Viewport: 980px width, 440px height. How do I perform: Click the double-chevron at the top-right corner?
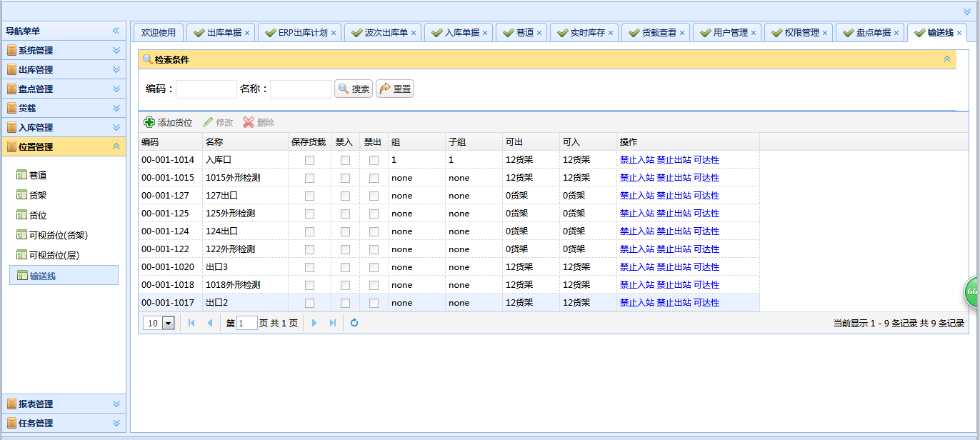click(x=967, y=11)
